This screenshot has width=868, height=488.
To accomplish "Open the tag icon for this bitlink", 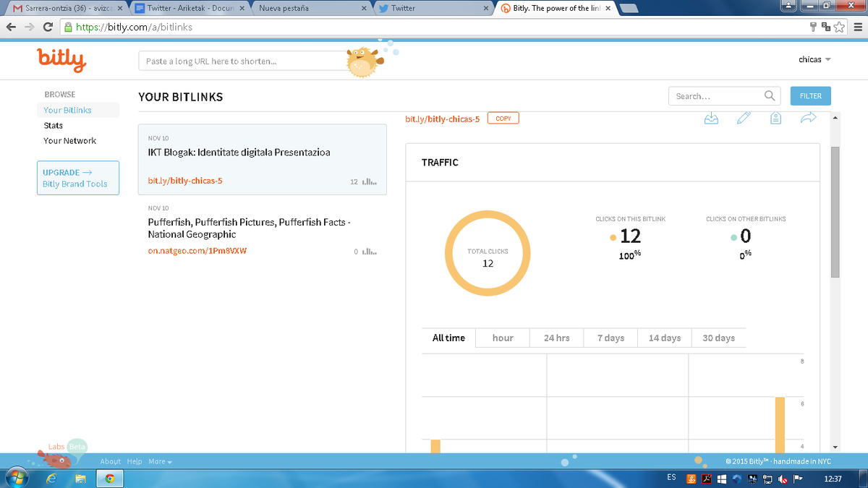I will [775, 119].
